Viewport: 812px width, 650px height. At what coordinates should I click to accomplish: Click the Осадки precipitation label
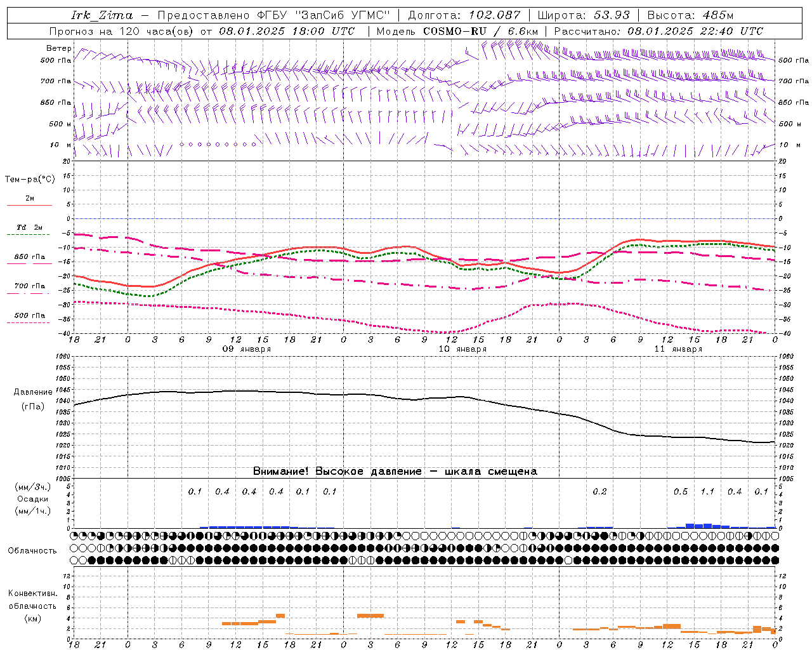(32, 499)
